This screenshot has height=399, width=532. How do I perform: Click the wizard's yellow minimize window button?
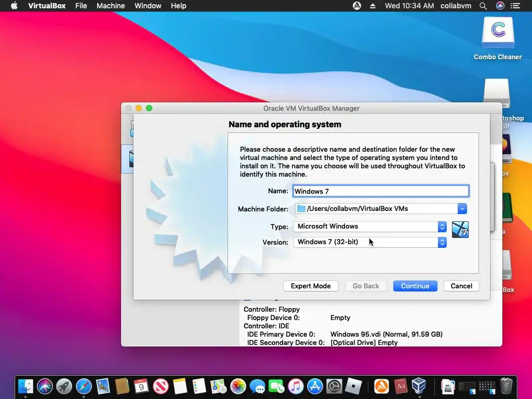point(139,108)
